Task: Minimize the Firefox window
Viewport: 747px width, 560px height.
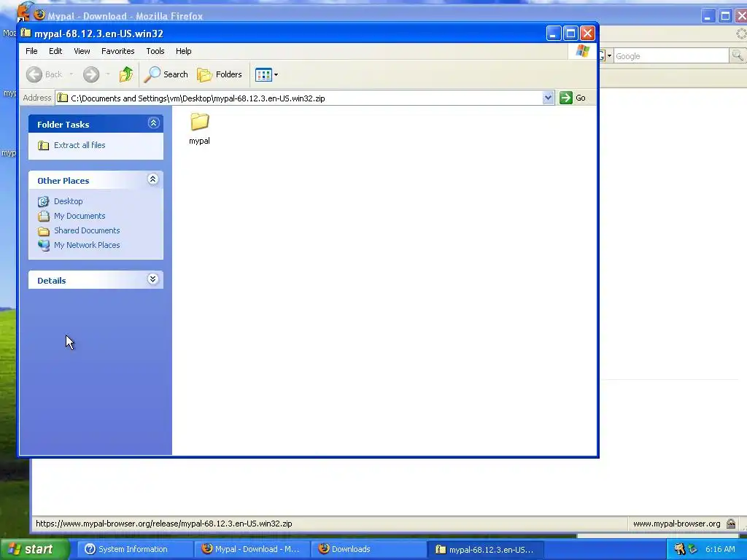Action: (708, 17)
